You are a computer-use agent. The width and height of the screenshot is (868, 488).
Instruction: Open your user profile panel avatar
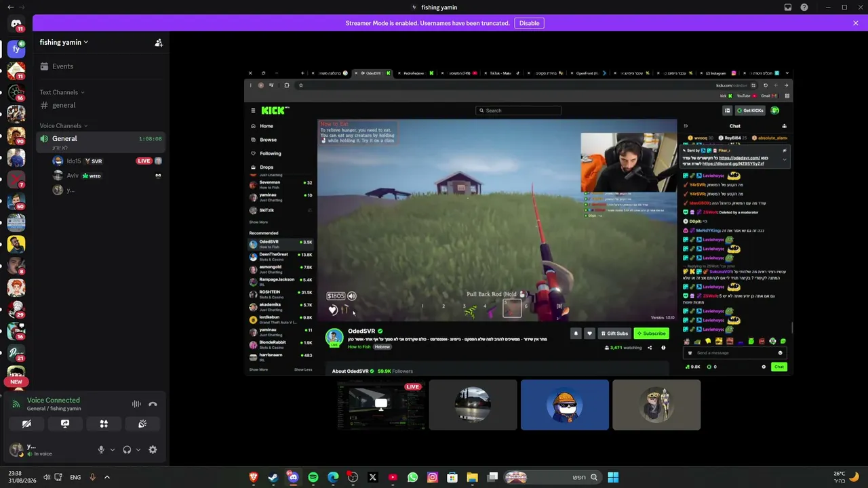16,449
